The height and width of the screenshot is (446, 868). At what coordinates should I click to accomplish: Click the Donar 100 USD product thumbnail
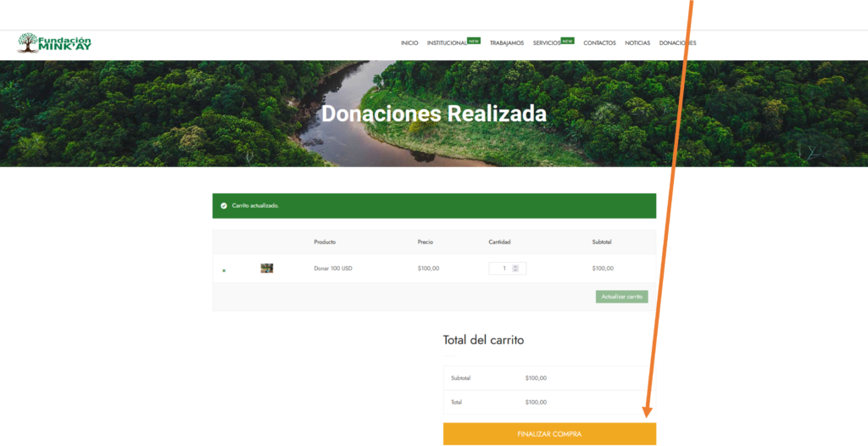tap(267, 268)
